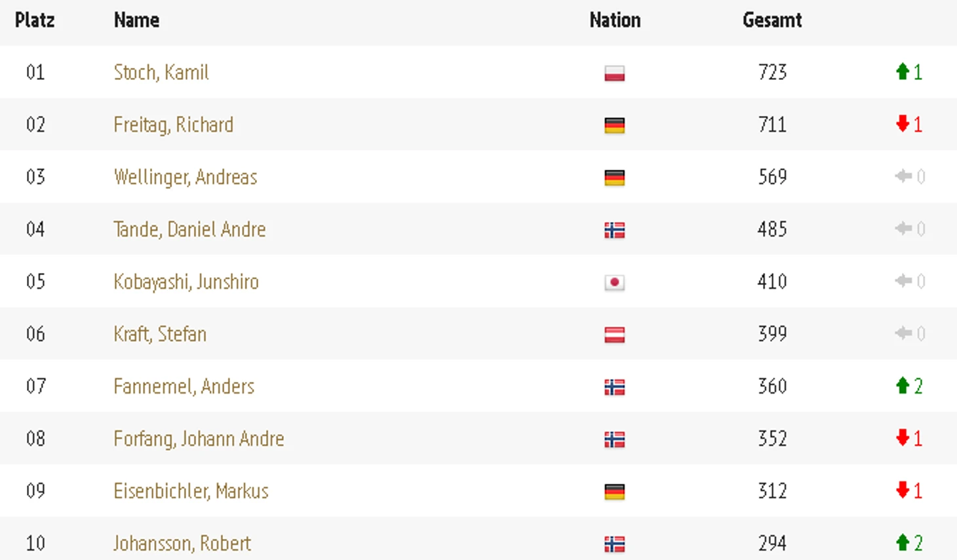Click the Platz column header
Viewport: 957px width, 560px height.
point(35,20)
